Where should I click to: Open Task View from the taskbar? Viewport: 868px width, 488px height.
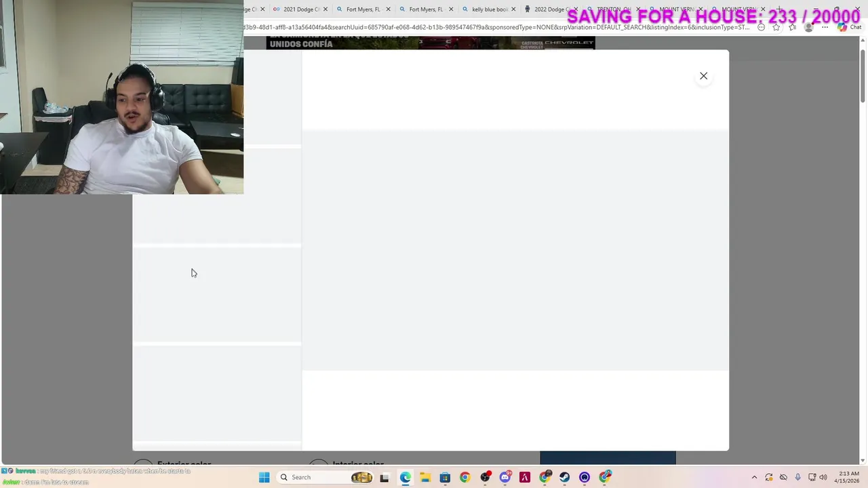coord(384,477)
